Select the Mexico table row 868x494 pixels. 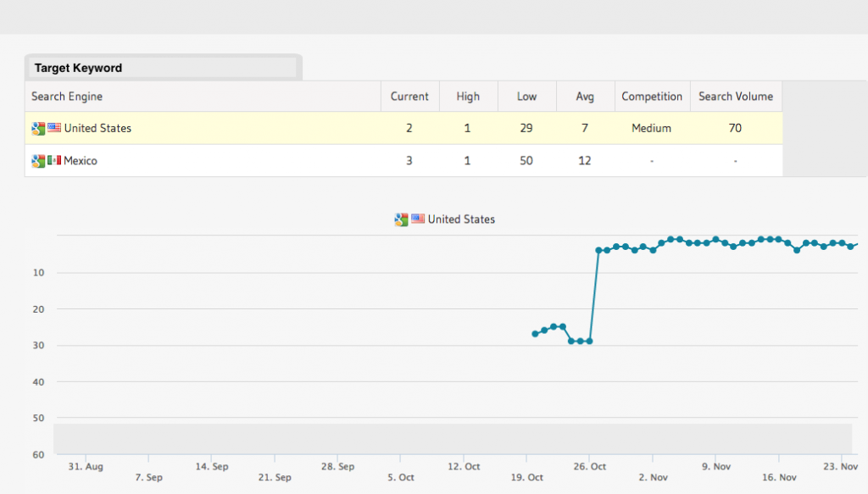403,160
